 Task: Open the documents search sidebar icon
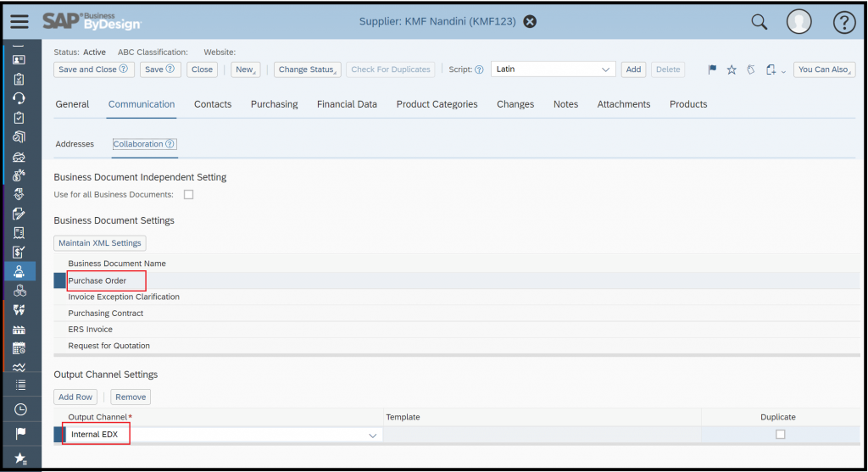pyautogui.click(x=19, y=136)
